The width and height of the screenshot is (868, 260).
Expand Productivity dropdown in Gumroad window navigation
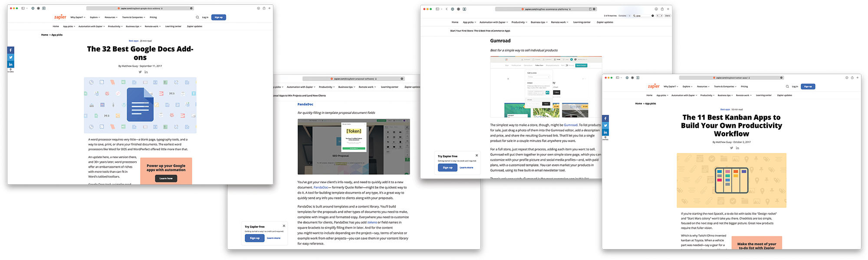coord(519,22)
